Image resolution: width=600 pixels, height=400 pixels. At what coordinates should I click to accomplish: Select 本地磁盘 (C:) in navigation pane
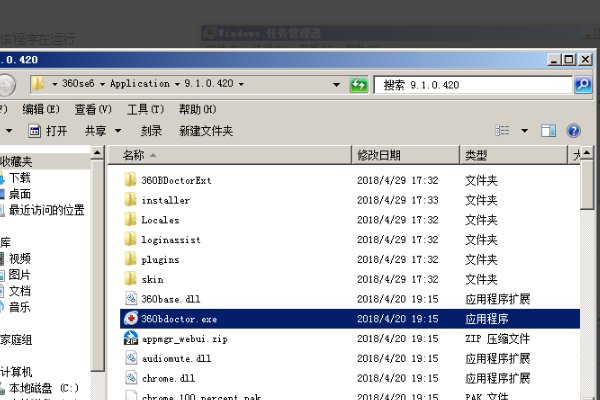tap(43, 388)
